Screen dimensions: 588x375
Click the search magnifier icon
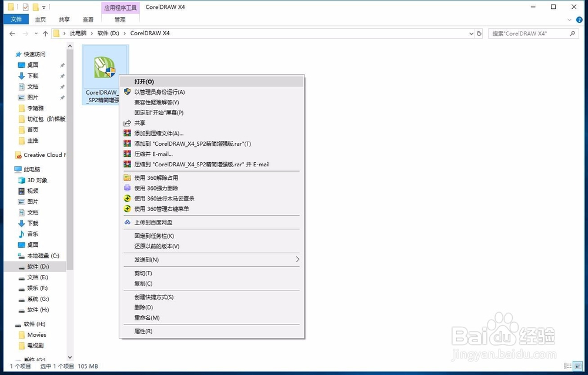pyautogui.click(x=572, y=34)
